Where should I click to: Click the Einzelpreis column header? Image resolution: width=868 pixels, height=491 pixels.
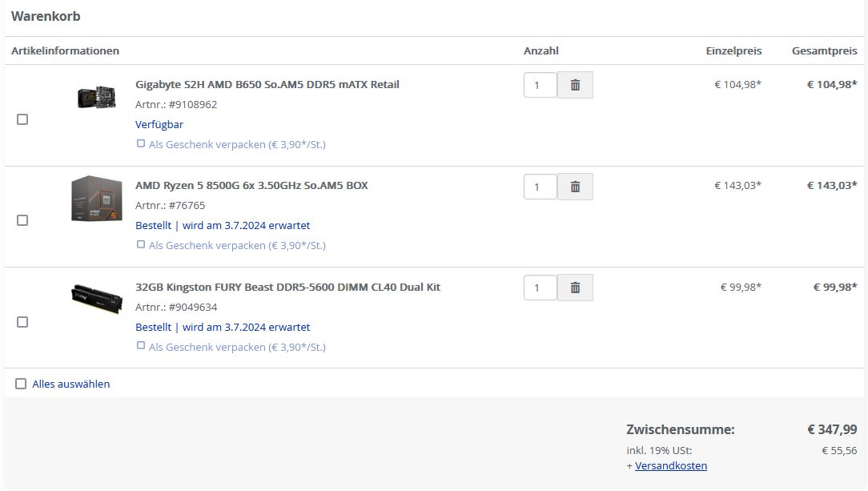733,51
